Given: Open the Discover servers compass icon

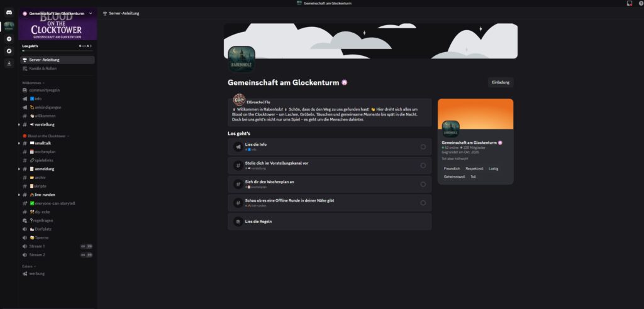Looking at the screenshot, I should (x=9, y=50).
